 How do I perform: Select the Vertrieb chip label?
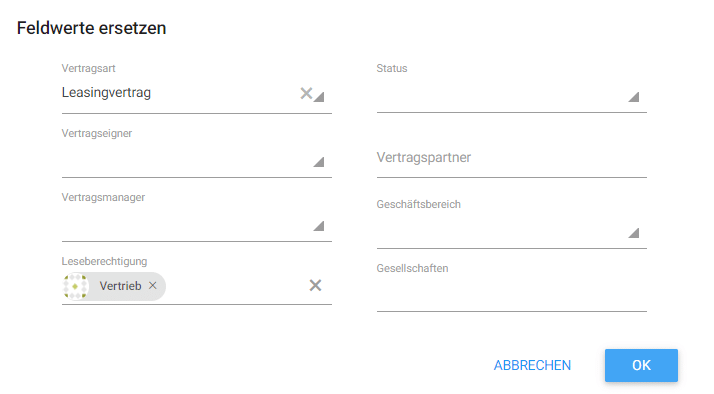tap(120, 286)
